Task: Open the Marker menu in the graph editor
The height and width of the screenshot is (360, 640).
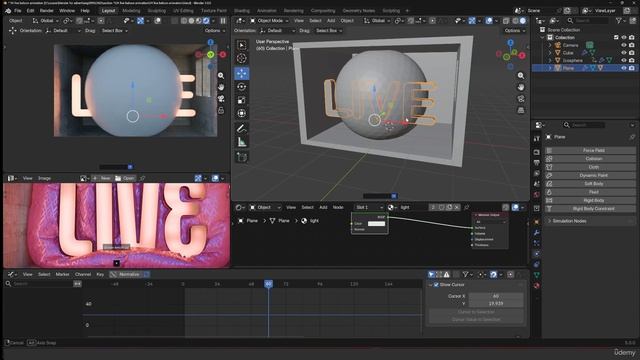Action: [62, 274]
